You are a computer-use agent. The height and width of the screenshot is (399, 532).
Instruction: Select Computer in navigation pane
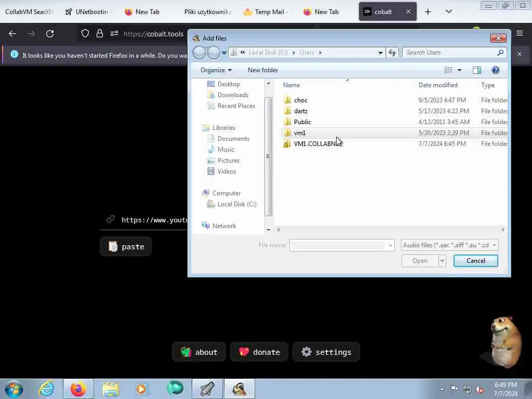pyautogui.click(x=227, y=193)
